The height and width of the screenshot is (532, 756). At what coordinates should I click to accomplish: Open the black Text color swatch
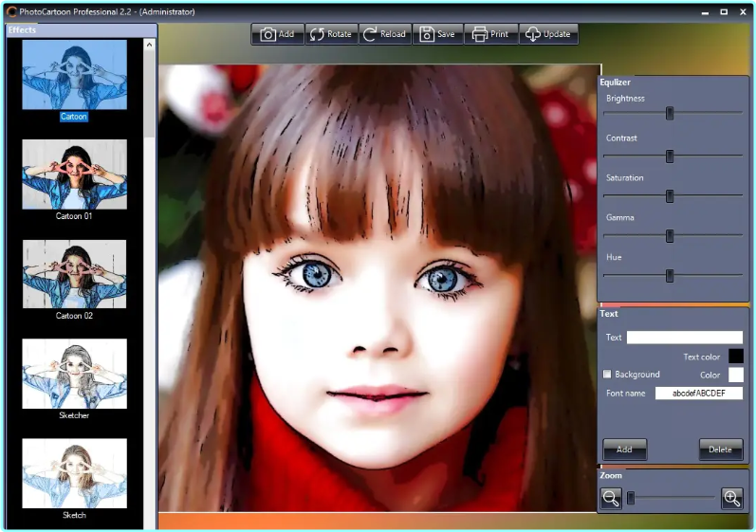pos(735,357)
